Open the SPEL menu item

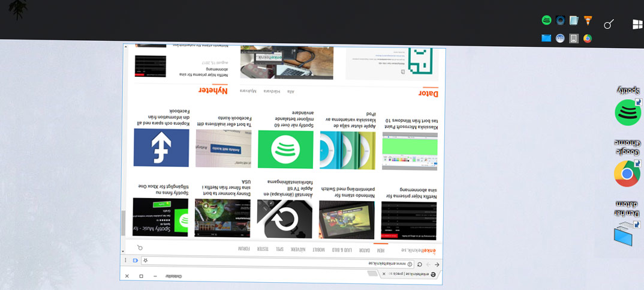click(279, 249)
